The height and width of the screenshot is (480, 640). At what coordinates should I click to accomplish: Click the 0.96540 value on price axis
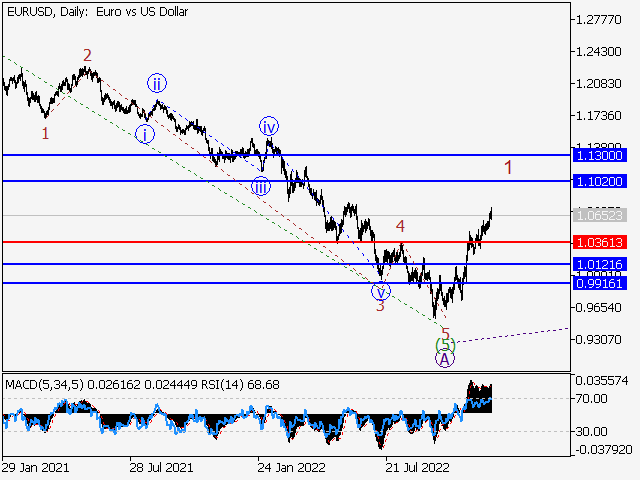[x=598, y=307]
